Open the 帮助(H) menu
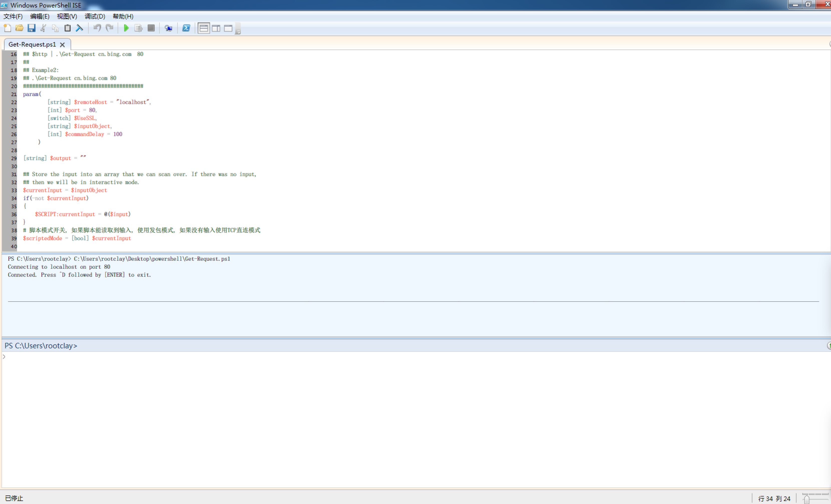 [123, 16]
